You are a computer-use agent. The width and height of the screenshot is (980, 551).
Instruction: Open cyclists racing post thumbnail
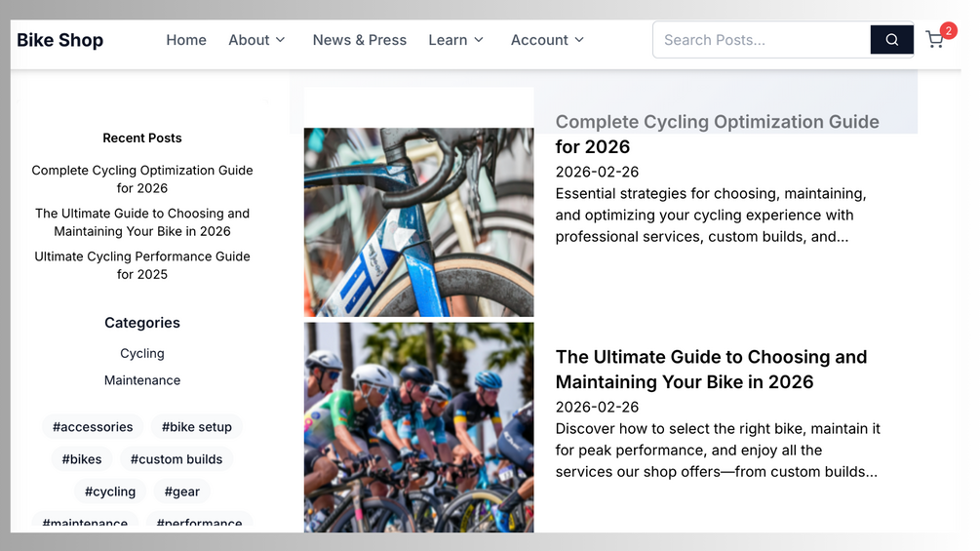418,427
